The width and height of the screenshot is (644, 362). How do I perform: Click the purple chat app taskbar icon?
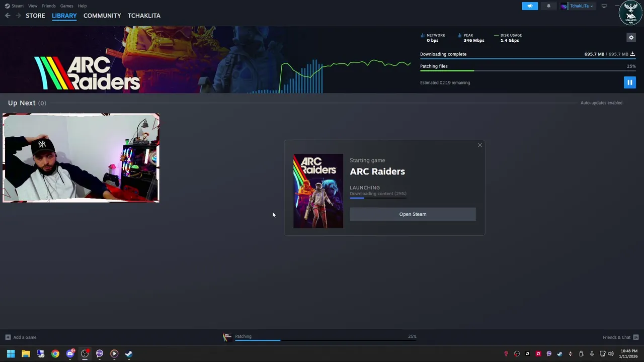[100, 353]
